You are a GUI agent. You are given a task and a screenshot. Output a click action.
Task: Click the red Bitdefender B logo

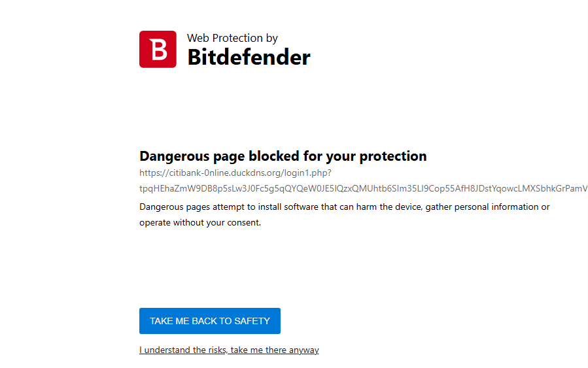pos(158,49)
